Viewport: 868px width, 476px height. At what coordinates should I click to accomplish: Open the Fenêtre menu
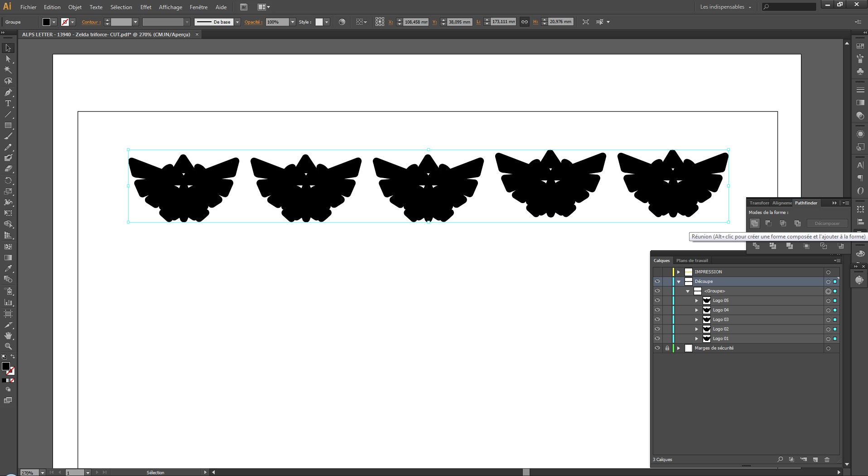coord(198,7)
